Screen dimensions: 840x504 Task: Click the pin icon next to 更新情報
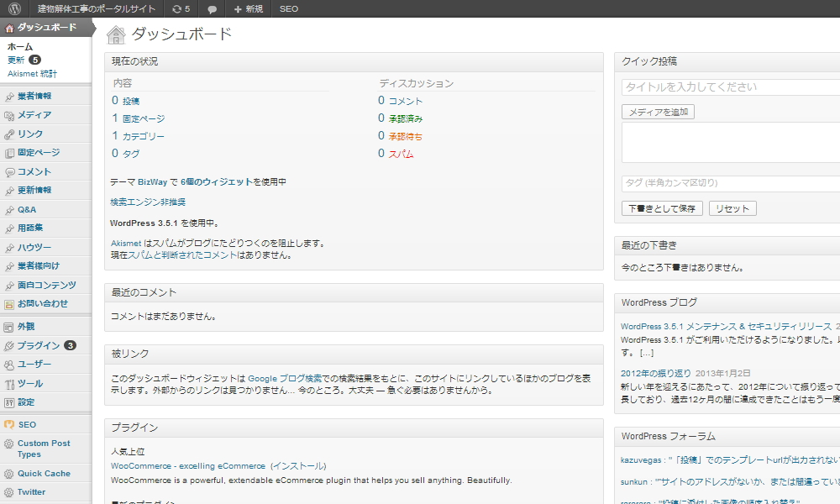(x=9, y=191)
